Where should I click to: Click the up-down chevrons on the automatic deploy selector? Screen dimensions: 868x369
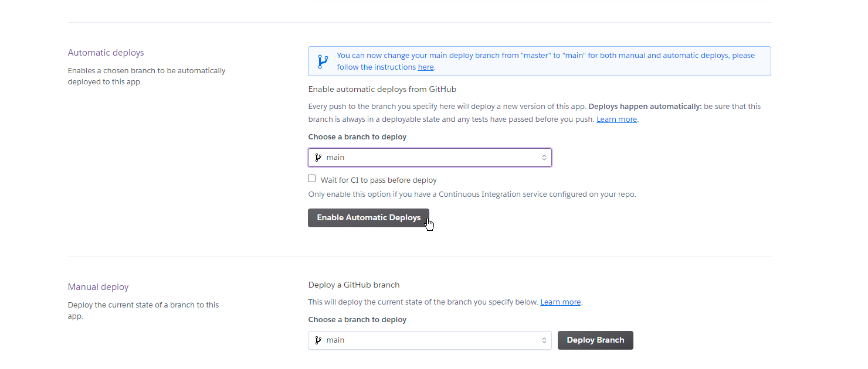[544, 157]
